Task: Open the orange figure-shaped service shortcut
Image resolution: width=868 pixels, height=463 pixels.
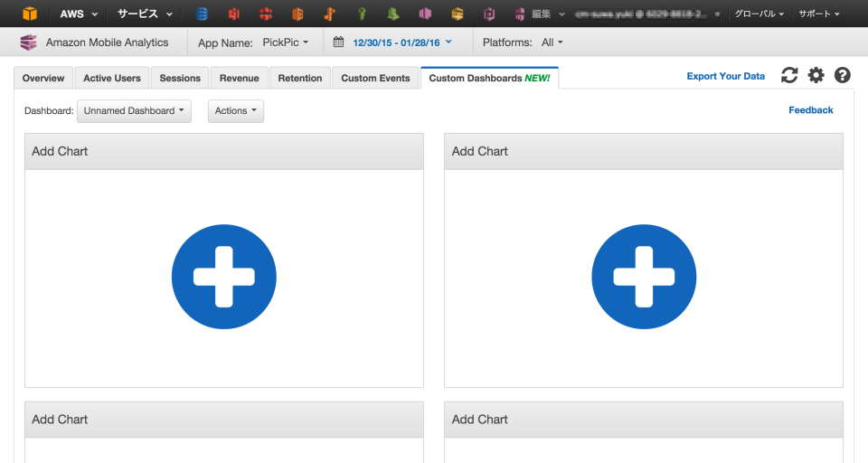Action: point(329,14)
